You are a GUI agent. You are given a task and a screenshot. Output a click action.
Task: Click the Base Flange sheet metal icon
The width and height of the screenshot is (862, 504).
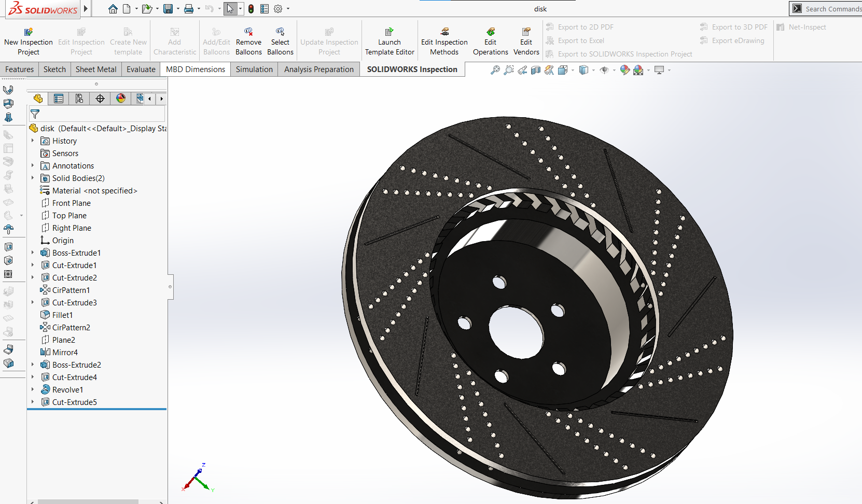(x=8, y=90)
